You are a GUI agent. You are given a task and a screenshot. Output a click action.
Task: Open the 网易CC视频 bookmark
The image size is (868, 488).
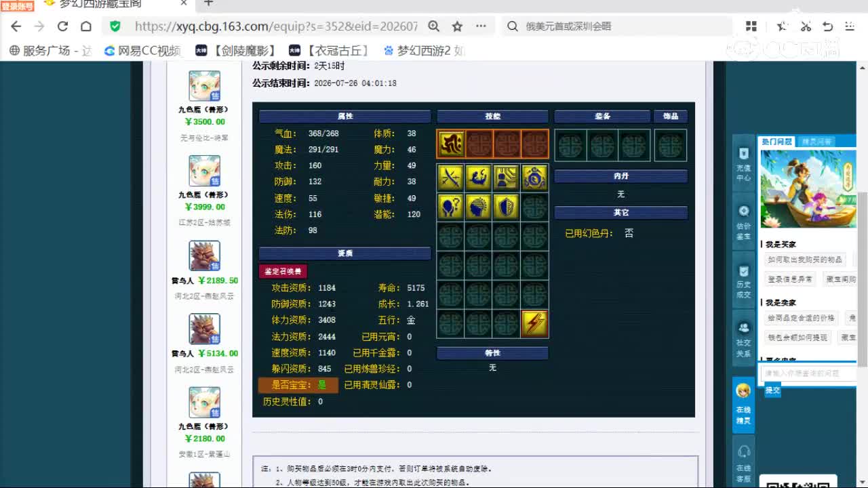(x=142, y=50)
